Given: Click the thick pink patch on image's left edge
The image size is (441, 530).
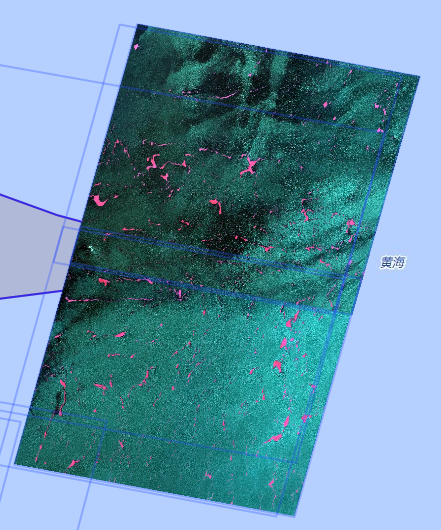Looking at the screenshot, I should pyautogui.click(x=99, y=200).
